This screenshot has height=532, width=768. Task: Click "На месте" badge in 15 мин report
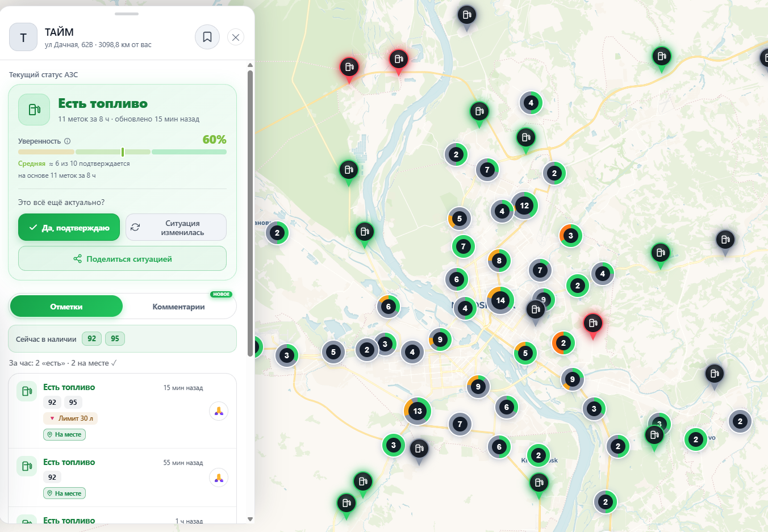pos(64,435)
